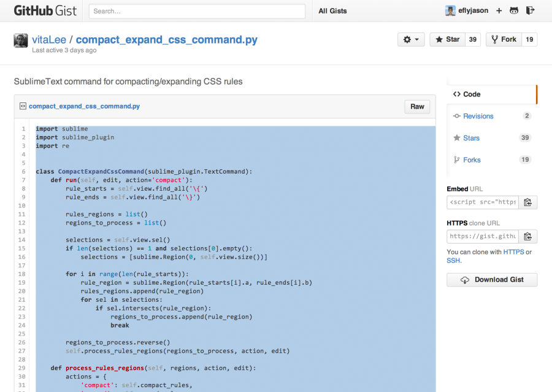Open GitHub via the Octocat icon
552x392 pixels.
click(515, 11)
